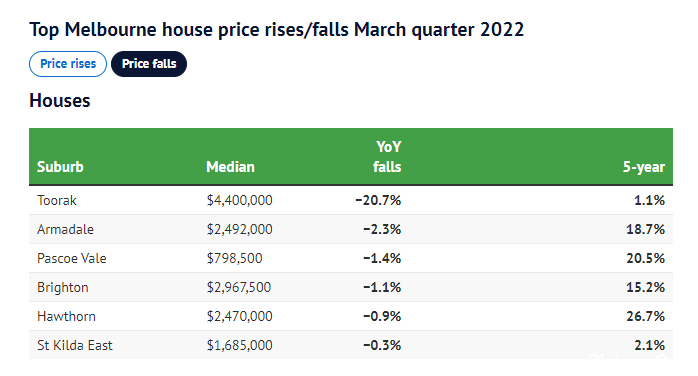Click the -20.7% YoY fall for Toorak

378,200
